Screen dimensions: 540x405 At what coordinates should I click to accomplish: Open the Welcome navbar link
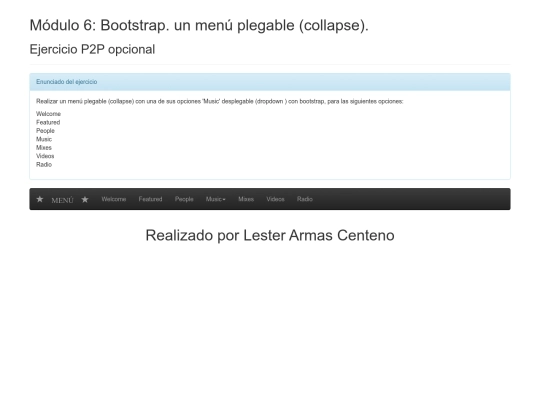click(x=114, y=199)
